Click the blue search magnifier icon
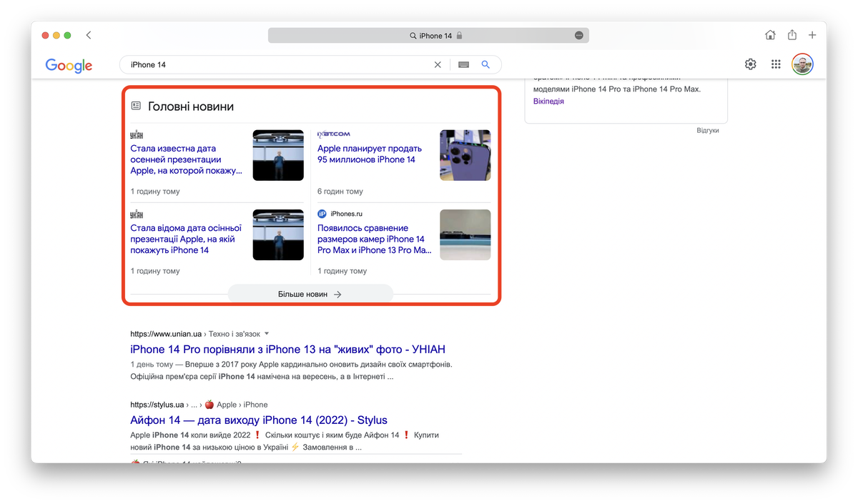This screenshot has width=858, height=504. click(x=485, y=65)
